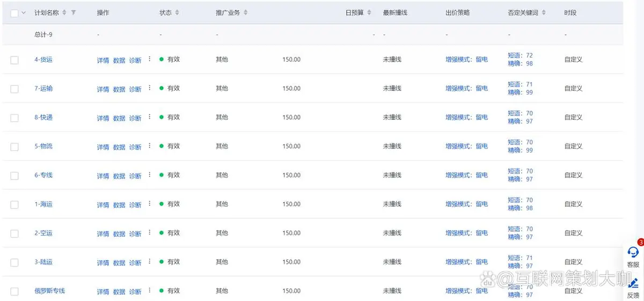
Task: Open the 客服 customer service icon
Action: tap(633, 253)
